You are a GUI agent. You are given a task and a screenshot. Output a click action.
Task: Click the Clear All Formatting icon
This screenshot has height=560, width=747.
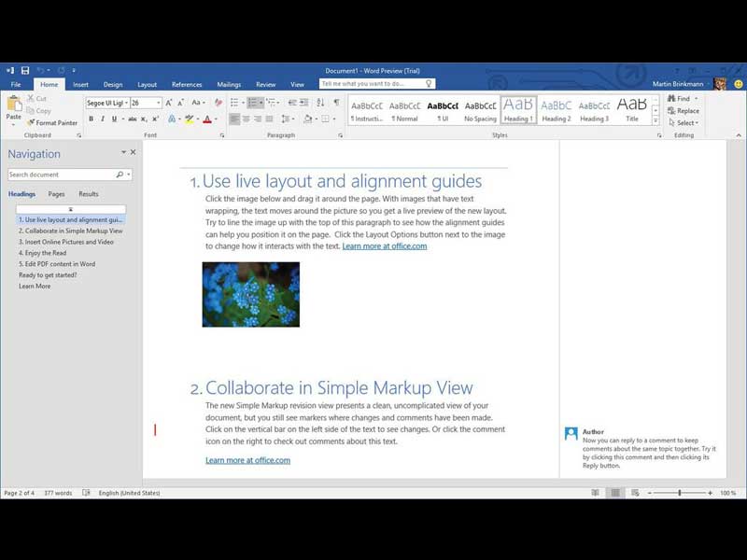click(218, 103)
